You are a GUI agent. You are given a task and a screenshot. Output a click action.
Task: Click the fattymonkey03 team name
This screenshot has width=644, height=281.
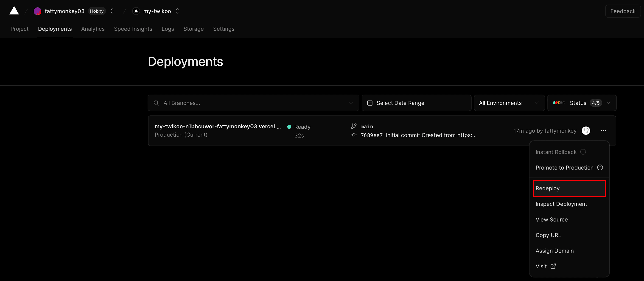pos(64,11)
